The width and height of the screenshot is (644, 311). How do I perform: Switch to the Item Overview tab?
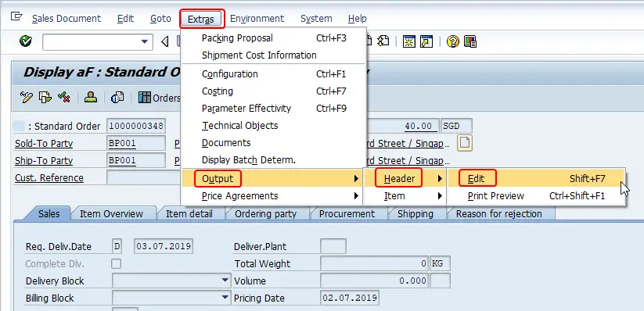[x=111, y=214]
